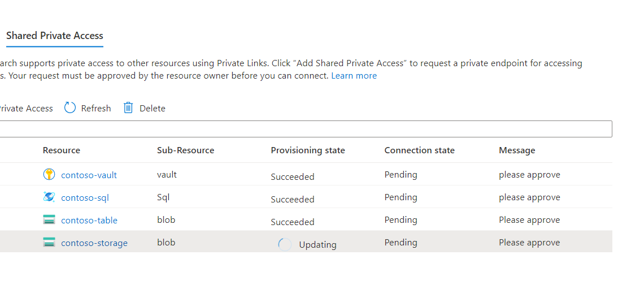Click the contoso-storage storage icon
Screen dimensions: 644x302
tap(49, 243)
